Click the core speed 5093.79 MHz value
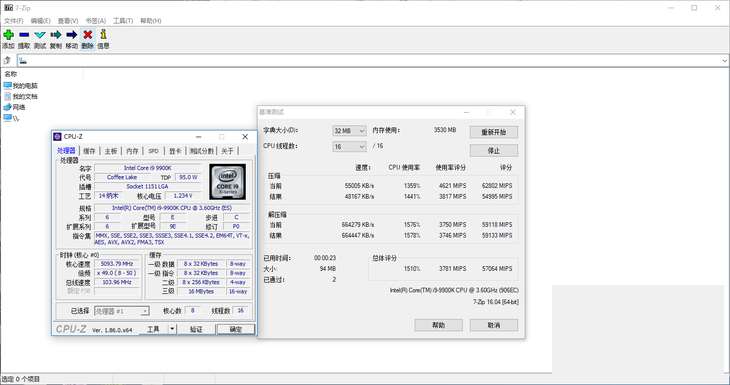Viewport: 730px width, 385px height. [117, 263]
